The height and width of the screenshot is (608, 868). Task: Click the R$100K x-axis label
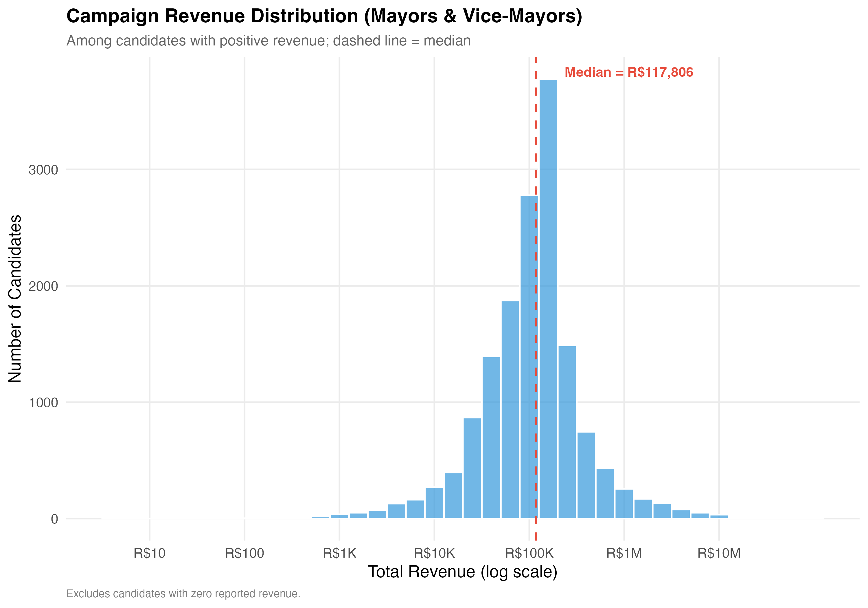[529, 554]
